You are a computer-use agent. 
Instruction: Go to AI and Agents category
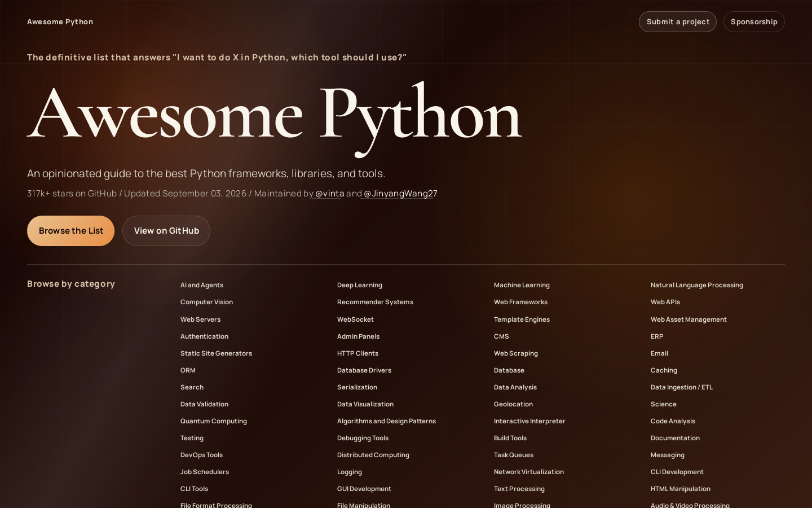tap(202, 285)
